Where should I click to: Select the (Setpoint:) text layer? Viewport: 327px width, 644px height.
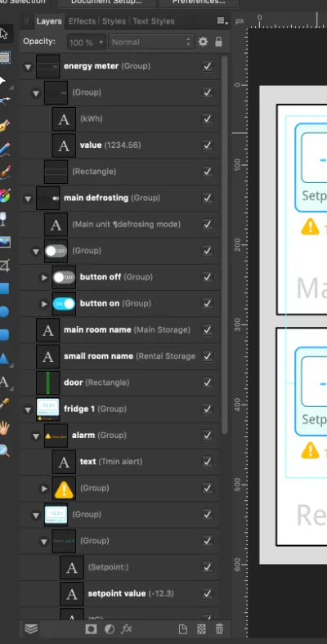(x=119, y=567)
